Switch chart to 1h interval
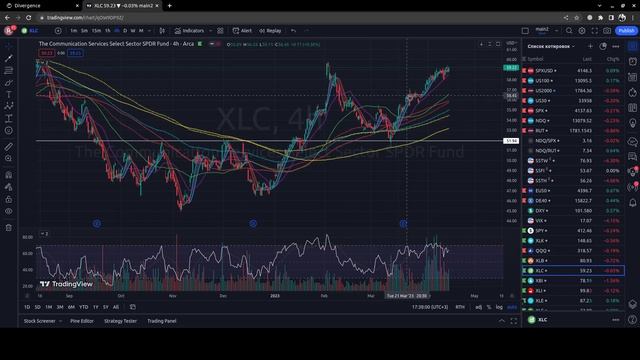 point(108,31)
